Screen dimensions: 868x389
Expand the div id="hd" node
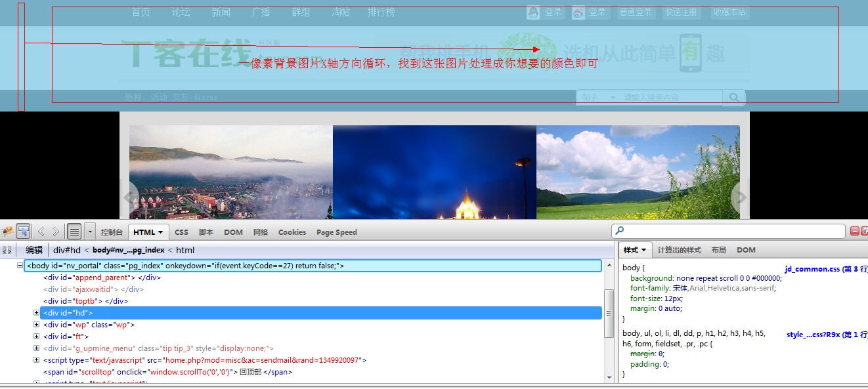[37, 313]
